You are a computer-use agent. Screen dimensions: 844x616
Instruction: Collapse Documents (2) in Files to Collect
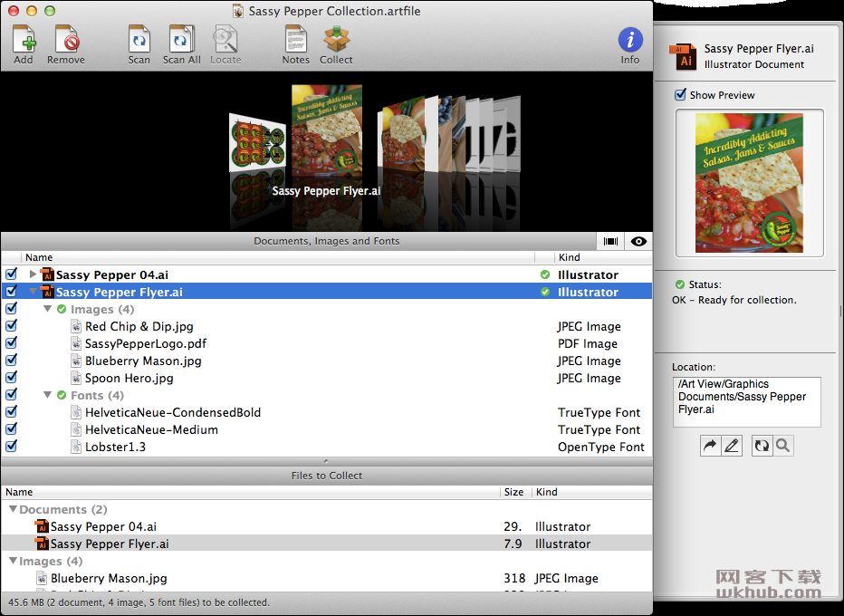click(13, 509)
